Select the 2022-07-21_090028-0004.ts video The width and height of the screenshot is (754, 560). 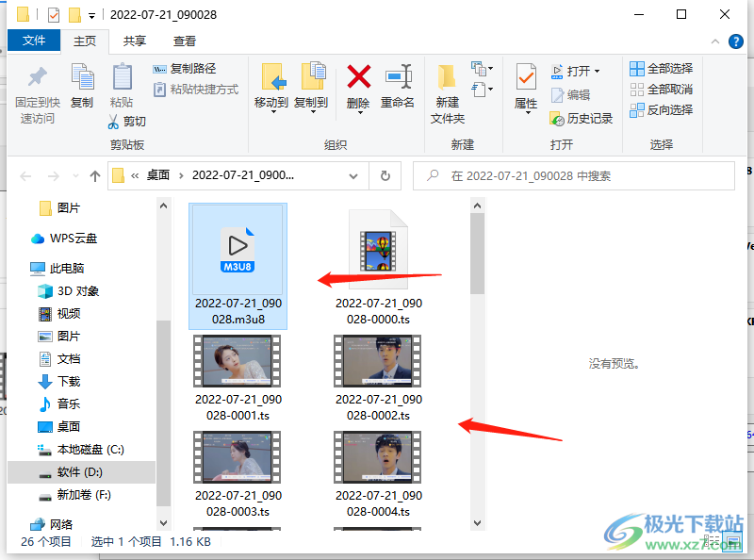[x=379, y=474]
